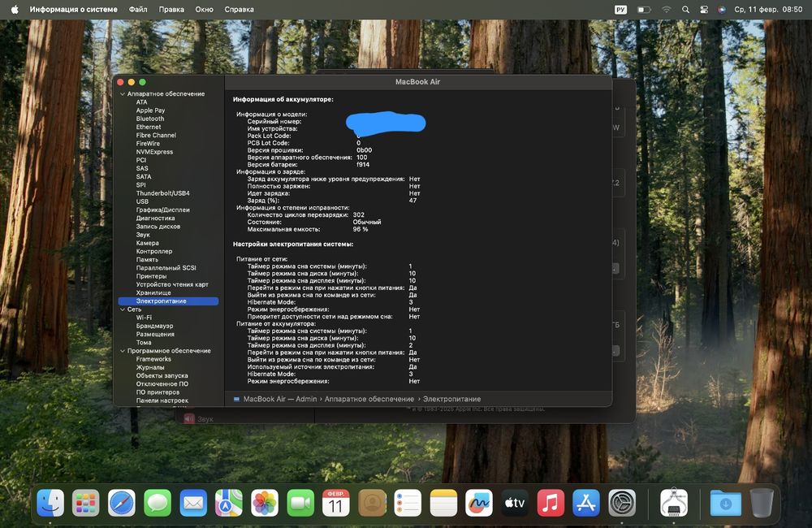
Task: Select Хранилище in sidebar
Action: click(x=153, y=292)
